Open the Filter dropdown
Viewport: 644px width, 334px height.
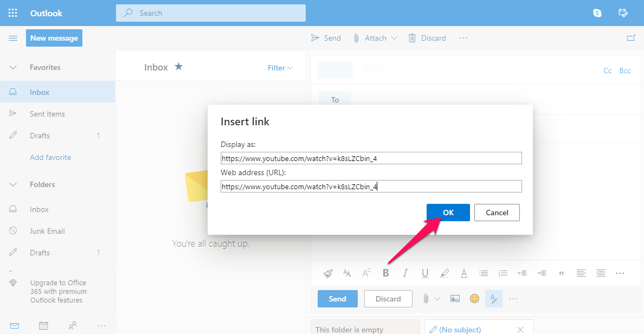click(x=280, y=68)
